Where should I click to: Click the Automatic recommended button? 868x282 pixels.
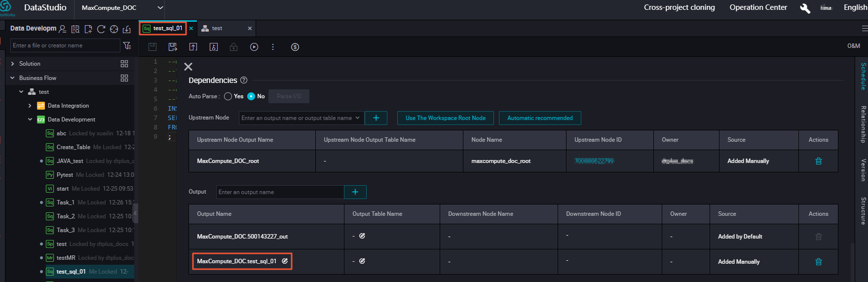coord(540,118)
